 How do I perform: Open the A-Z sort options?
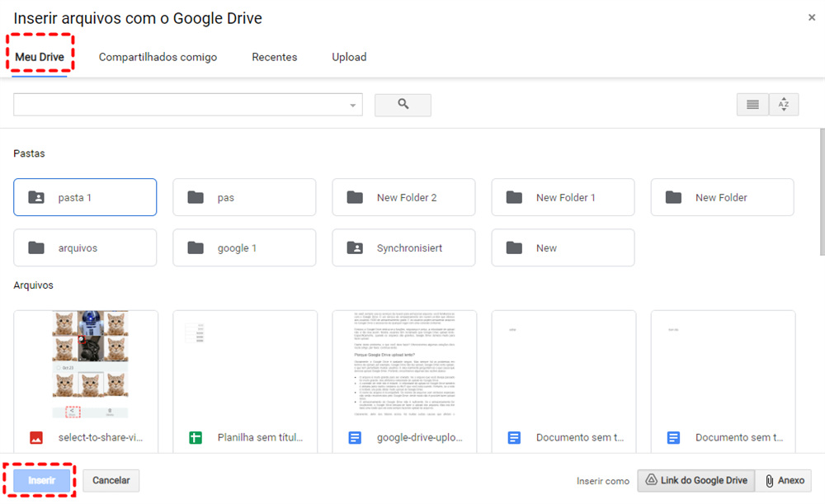[x=784, y=105]
